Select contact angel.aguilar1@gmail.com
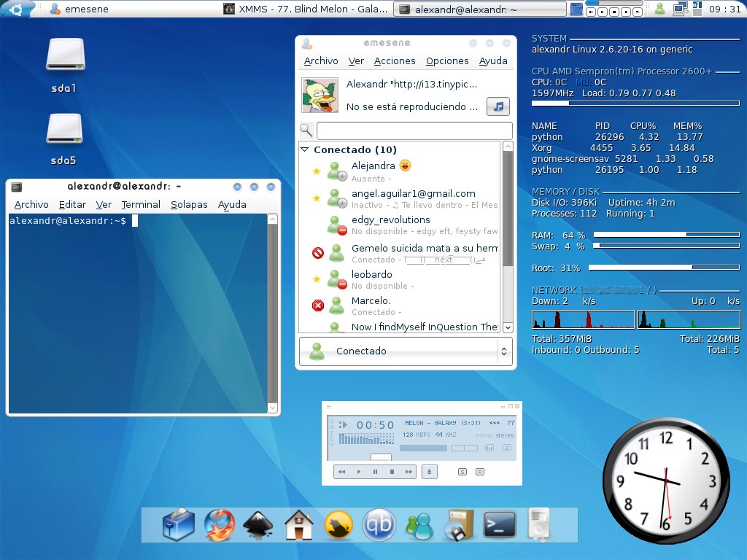 tap(400, 198)
